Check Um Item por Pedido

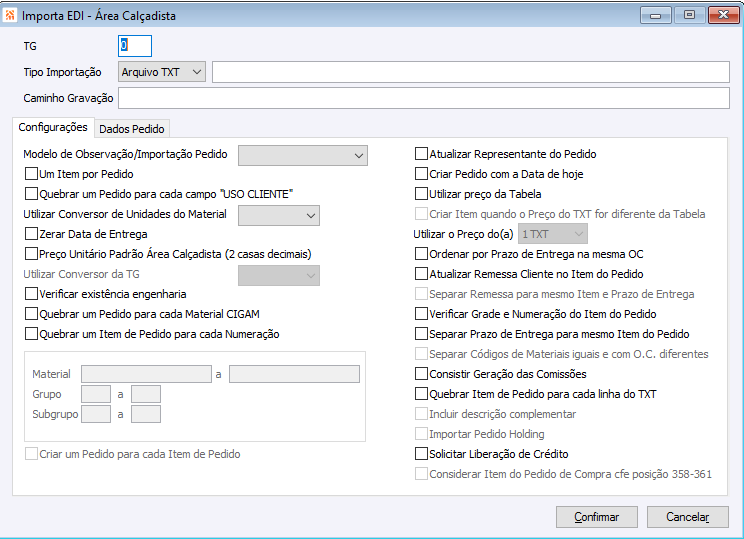pos(31,174)
